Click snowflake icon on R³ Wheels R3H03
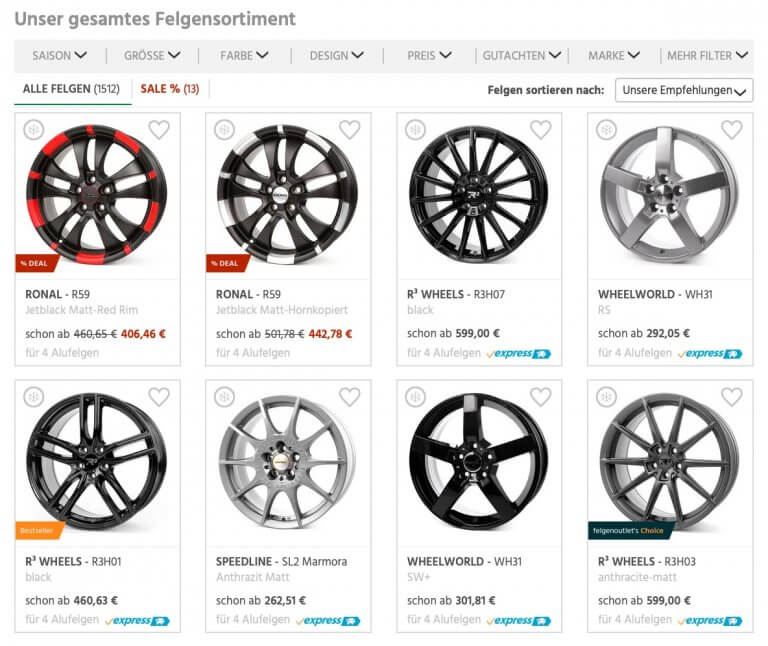This screenshot has height=646, width=768. 606,397
